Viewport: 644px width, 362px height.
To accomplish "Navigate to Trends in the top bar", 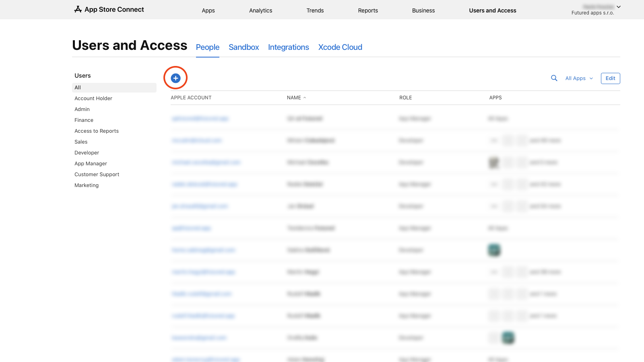I will [x=315, y=10].
